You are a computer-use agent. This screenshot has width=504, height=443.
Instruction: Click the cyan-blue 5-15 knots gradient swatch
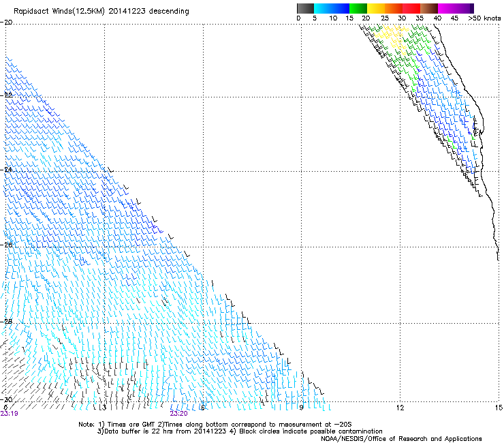(x=332, y=8)
